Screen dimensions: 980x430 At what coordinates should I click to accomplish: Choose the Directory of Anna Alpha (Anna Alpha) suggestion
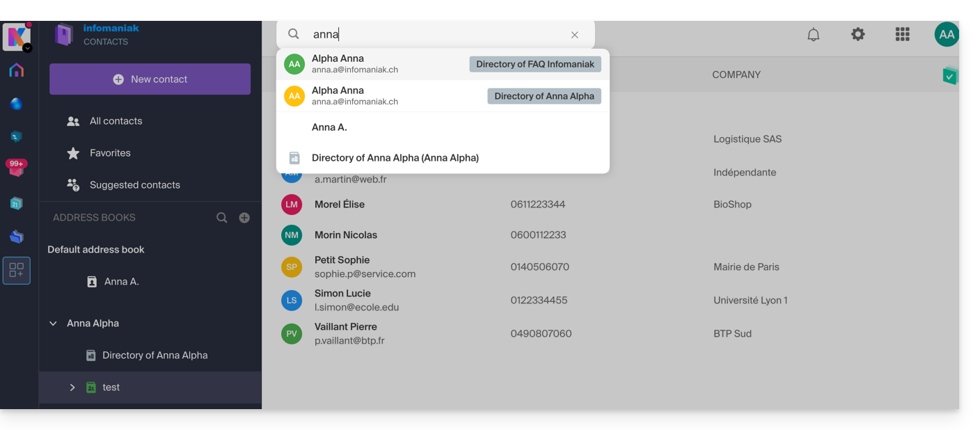[x=395, y=158]
